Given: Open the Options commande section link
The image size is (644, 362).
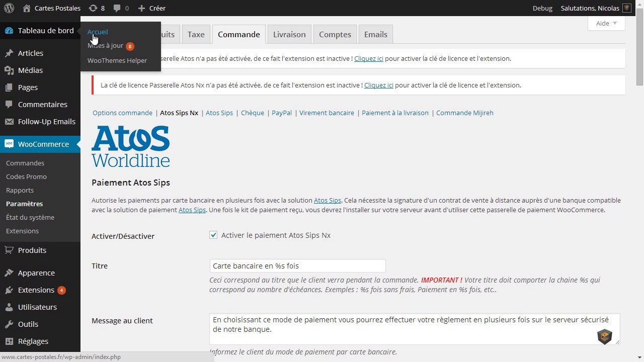Looking at the screenshot, I should [122, 113].
